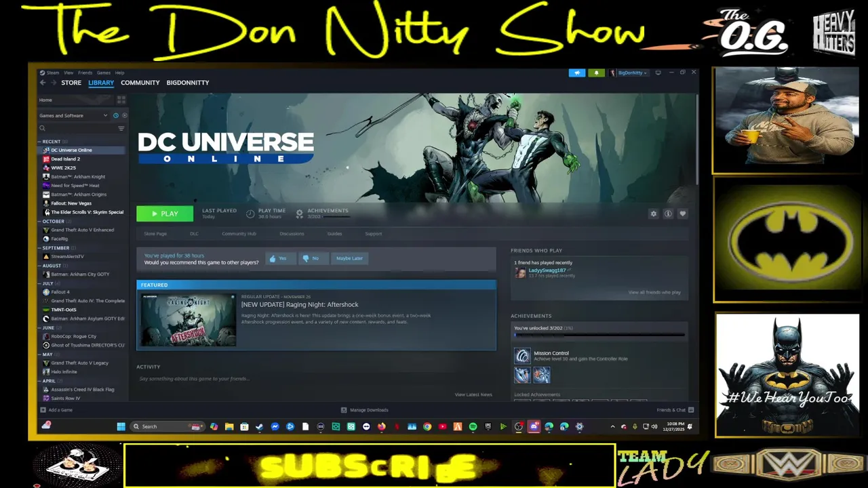Go forward with the Steam forward arrow
868x488 pixels.
[x=52, y=83]
